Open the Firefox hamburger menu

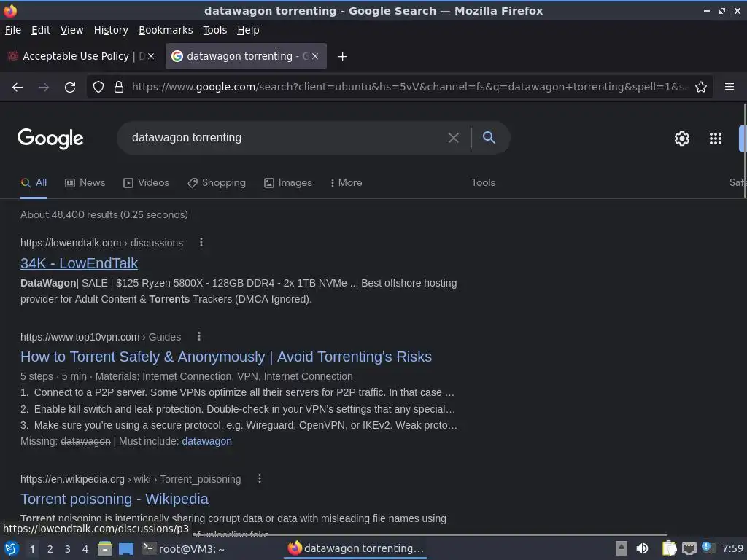click(x=729, y=87)
